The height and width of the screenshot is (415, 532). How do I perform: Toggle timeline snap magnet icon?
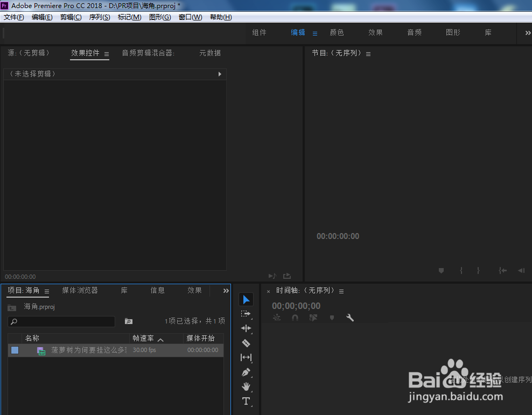tap(295, 318)
